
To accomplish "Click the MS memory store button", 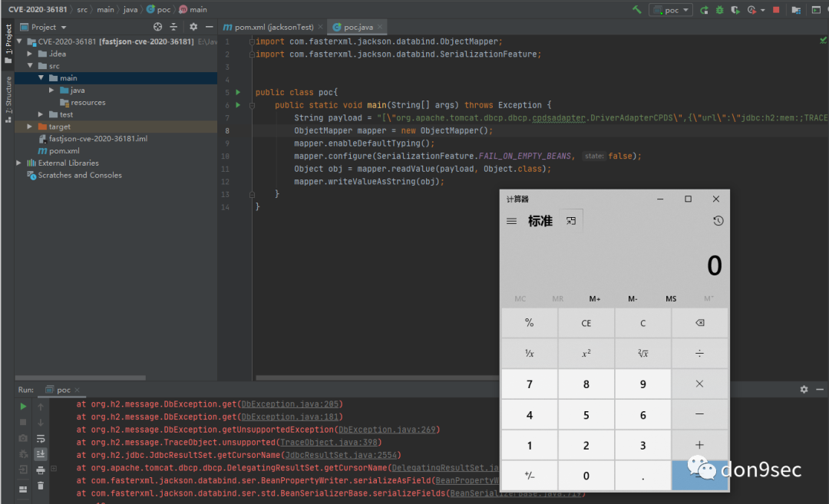I will click(x=671, y=298).
